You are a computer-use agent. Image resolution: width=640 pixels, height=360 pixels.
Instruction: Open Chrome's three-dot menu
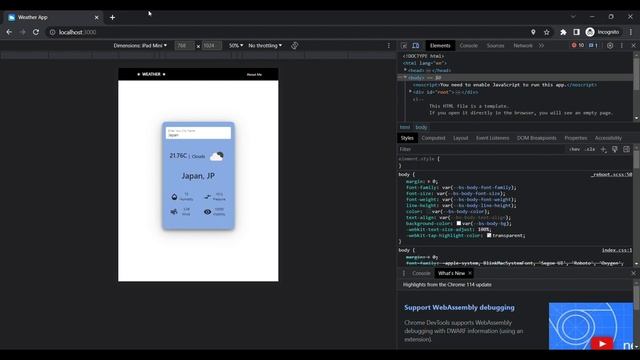click(631, 32)
